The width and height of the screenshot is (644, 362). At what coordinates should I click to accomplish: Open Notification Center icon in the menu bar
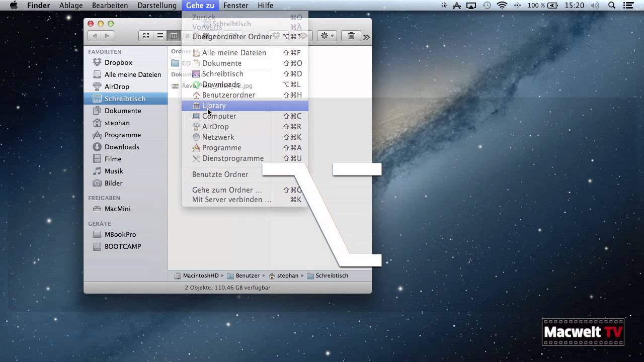(629, 6)
